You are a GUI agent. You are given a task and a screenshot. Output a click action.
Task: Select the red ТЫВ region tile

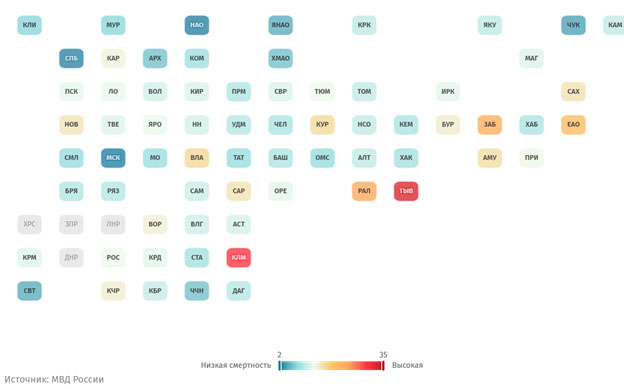tap(406, 191)
